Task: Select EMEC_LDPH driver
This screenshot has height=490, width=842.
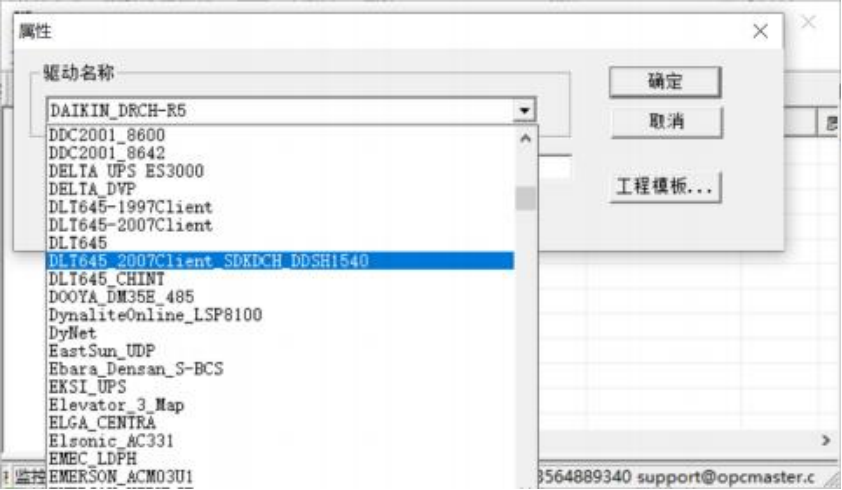Action: 280,459
